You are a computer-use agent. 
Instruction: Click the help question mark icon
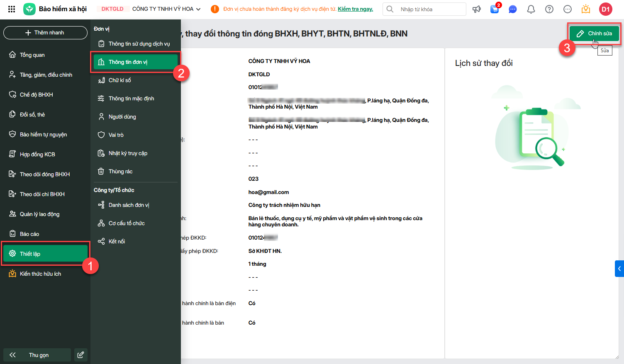pos(549,9)
